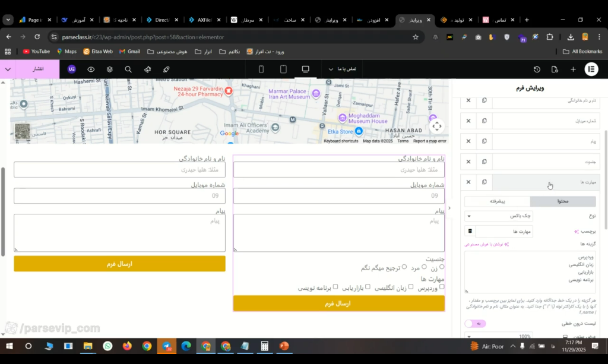The height and width of the screenshot is (364, 608).
Task: Check the بازاریابی checkbox
Action: [368, 287]
